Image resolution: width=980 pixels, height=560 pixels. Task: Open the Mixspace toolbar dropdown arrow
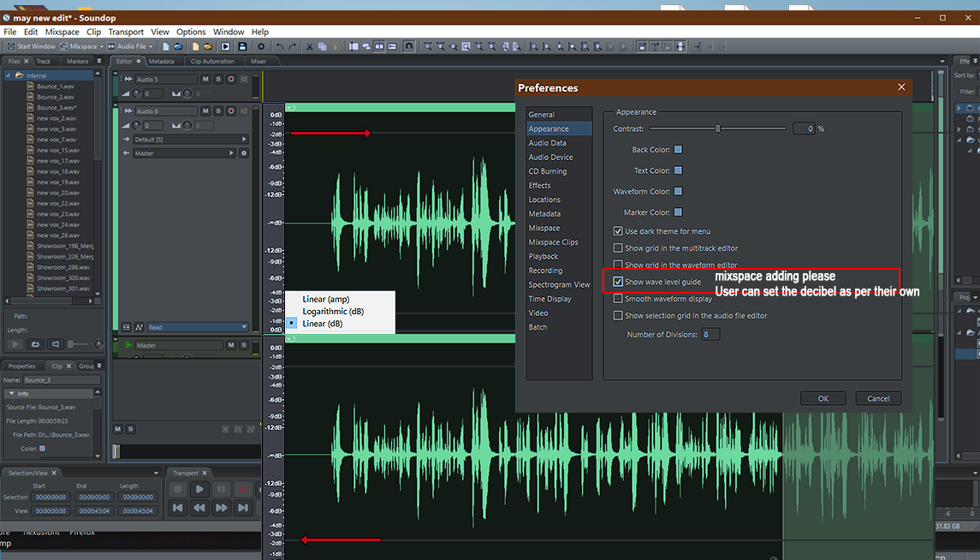[101, 46]
